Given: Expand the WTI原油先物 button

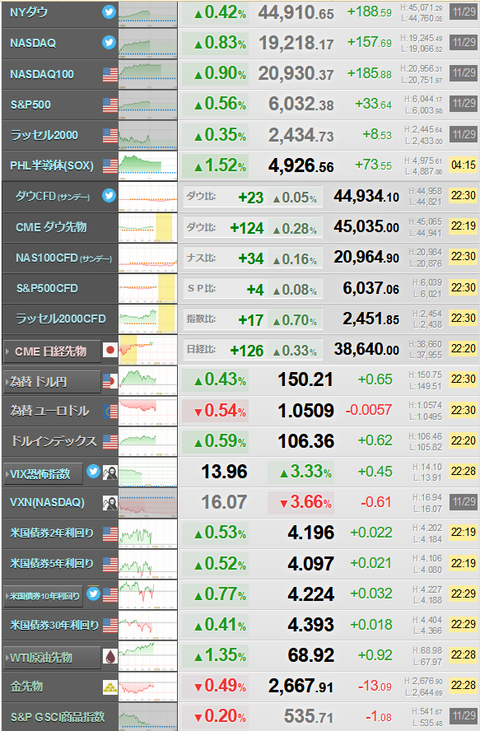Looking at the screenshot, I should pos(52,657).
